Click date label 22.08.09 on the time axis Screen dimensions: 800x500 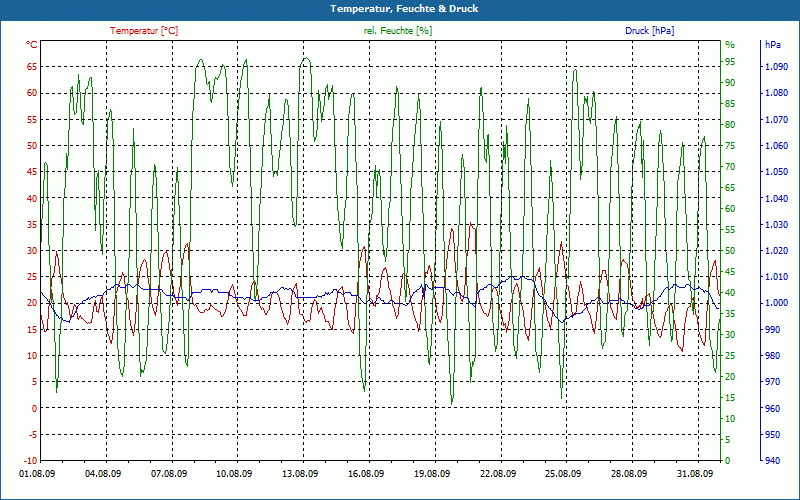click(x=498, y=473)
